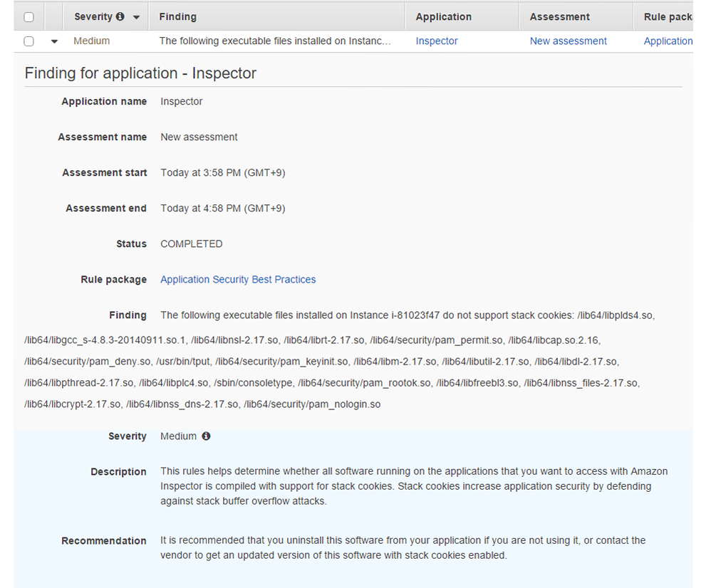
Task: Click the 'Today at 3:58 PM (GMT+9)' value
Action: pos(223,172)
